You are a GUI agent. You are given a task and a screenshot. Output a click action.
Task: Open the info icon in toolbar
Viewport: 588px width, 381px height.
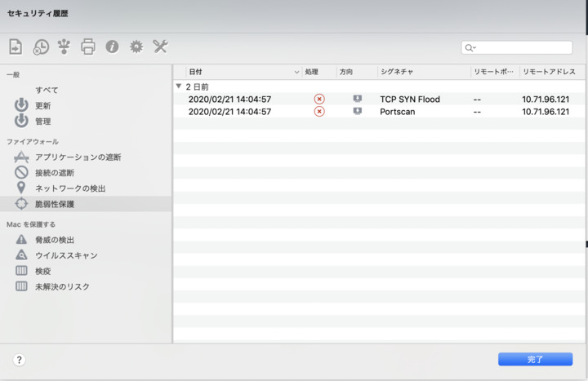coord(112,47)
